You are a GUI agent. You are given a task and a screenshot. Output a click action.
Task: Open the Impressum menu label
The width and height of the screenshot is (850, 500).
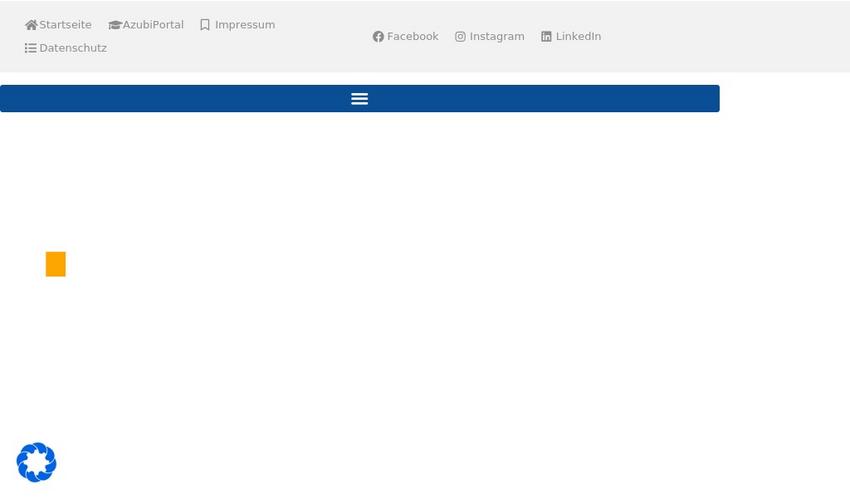tap(245, 25)
